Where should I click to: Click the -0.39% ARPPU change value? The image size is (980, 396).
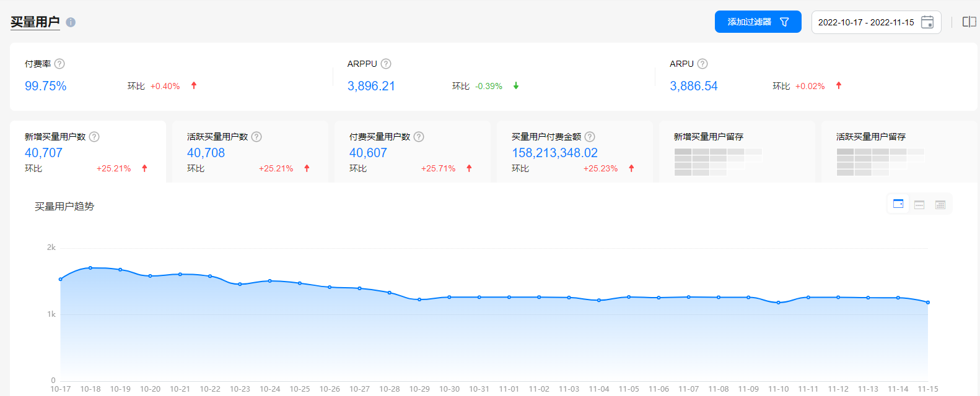(x=489, y=86)
